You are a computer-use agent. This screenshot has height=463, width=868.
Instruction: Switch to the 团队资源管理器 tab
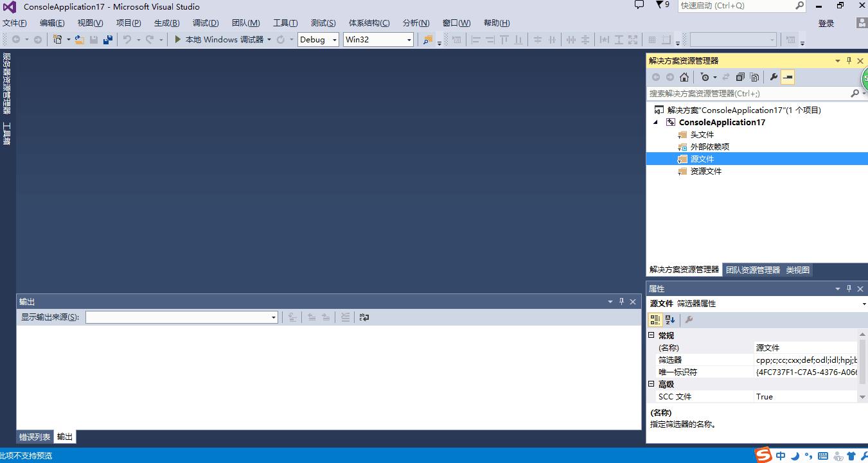pos(753,270)
